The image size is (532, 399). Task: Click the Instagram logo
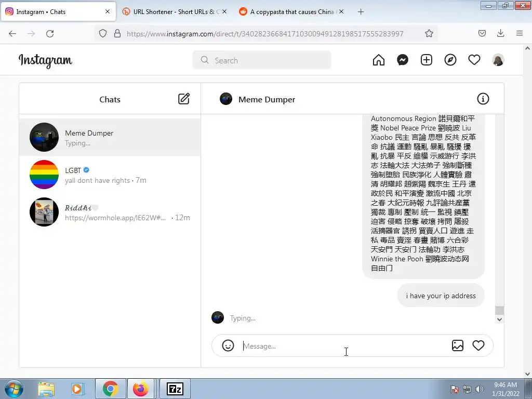click(45, 61)
